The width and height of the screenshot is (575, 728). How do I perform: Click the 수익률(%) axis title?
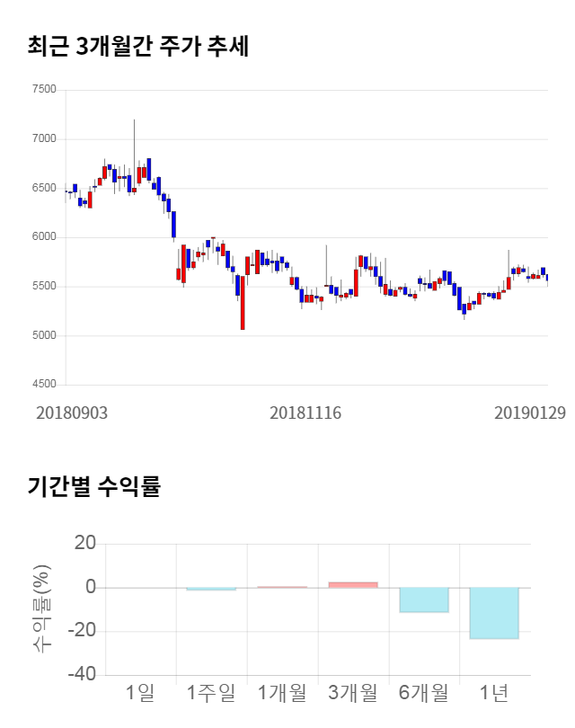(x=42, y=608)
